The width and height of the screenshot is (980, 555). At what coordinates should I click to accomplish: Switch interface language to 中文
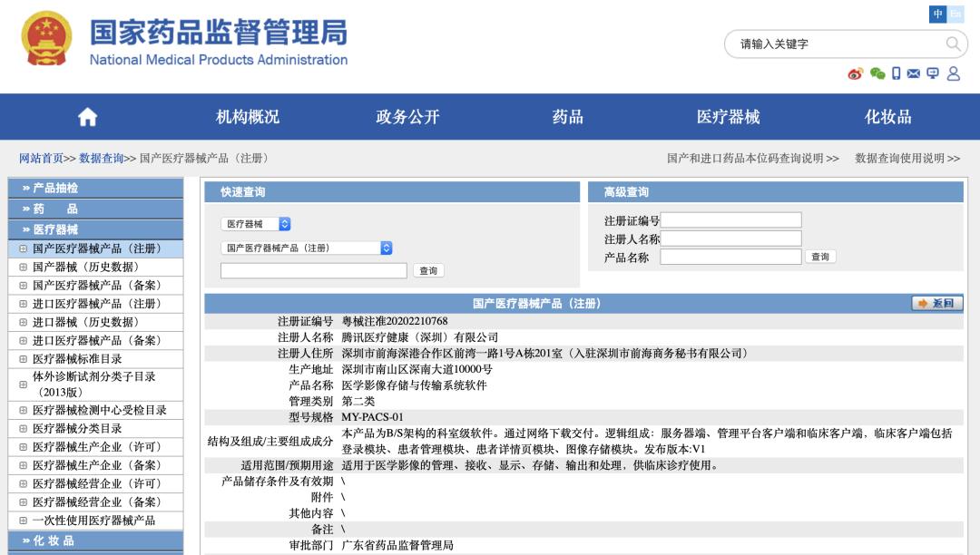[x=938, y=14]
